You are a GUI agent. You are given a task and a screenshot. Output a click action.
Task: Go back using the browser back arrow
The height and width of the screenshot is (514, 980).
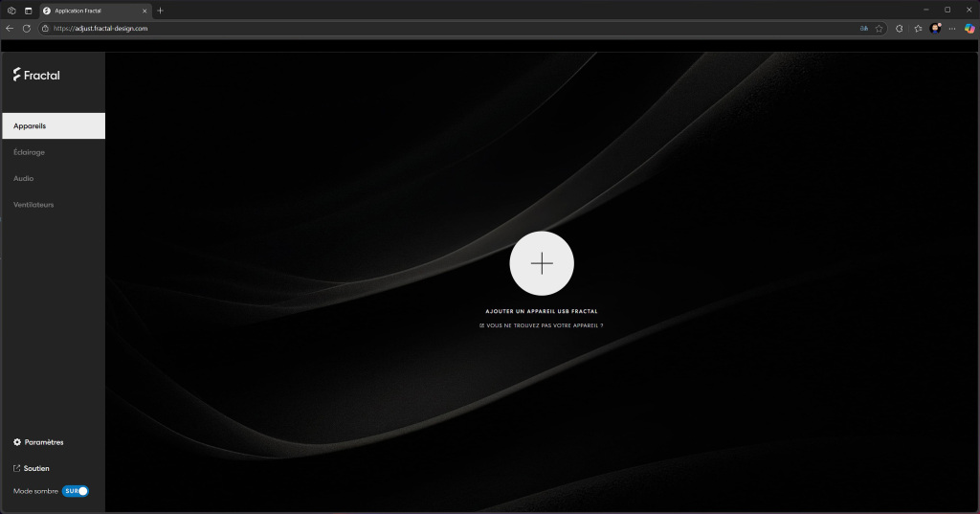click(10, 29)
